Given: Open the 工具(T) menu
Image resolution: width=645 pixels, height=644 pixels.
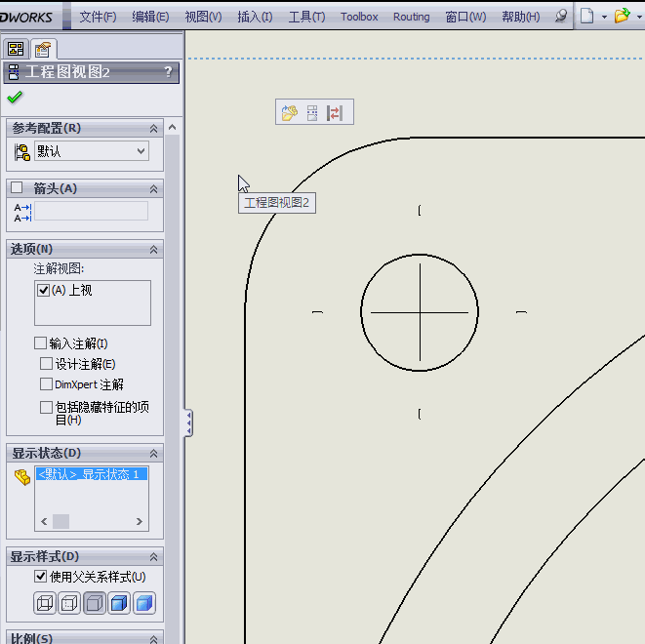Looking at the screenshot, I should (306, 17).
